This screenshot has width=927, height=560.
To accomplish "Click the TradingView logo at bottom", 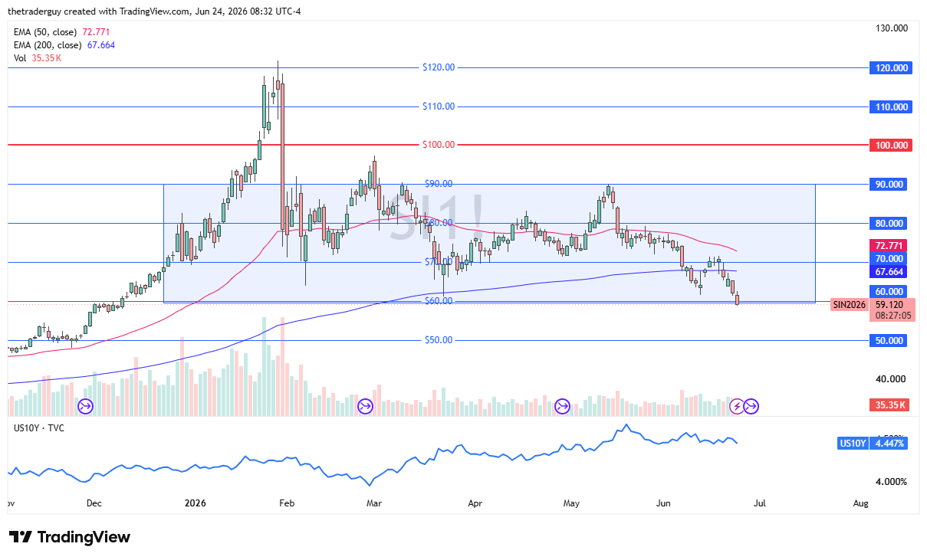I will 70,537.
